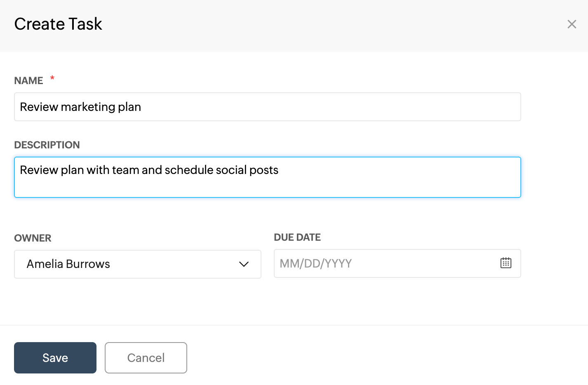Close the Create Task dialog
The image size is (588, 385).
(x=572, y=24)
